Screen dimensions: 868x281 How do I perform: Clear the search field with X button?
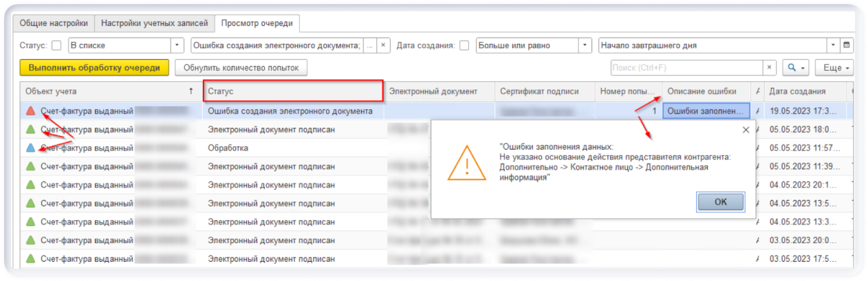pyautogui.click(x=770, y=68)
